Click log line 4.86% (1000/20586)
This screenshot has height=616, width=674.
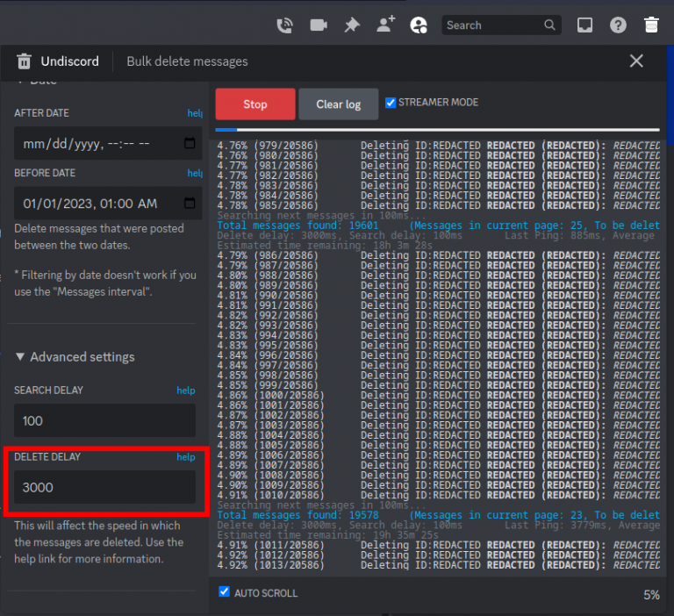(438, 395)
